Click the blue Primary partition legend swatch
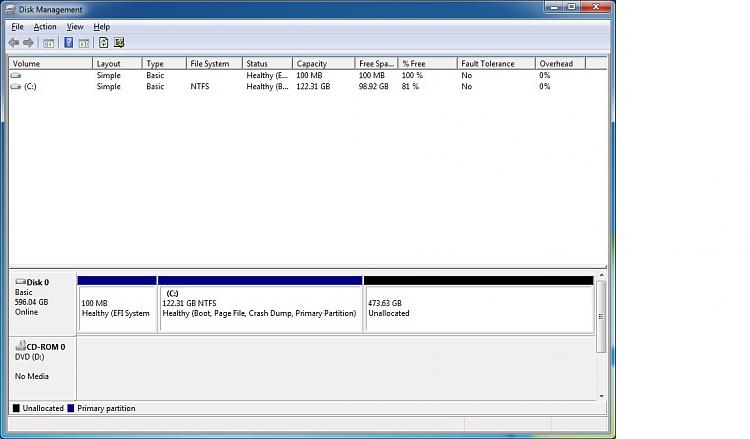The image size is (750, 439). click(71, 408)
